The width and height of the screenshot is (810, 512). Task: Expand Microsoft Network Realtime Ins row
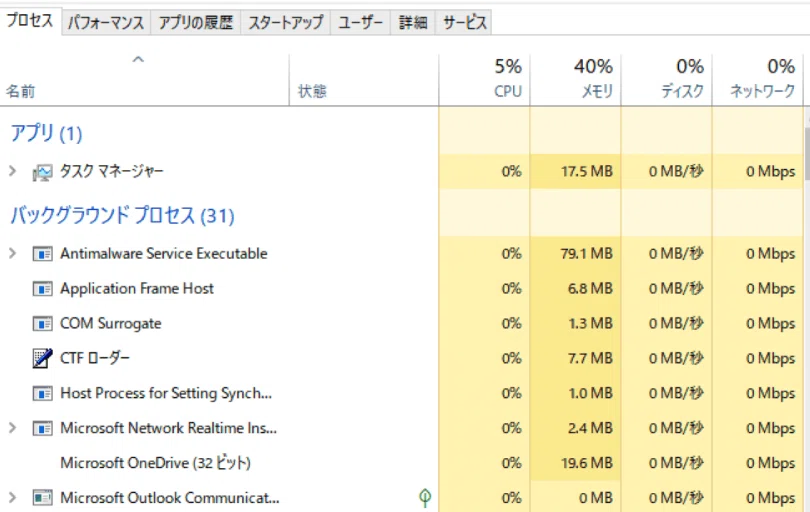tap(13, 428)
